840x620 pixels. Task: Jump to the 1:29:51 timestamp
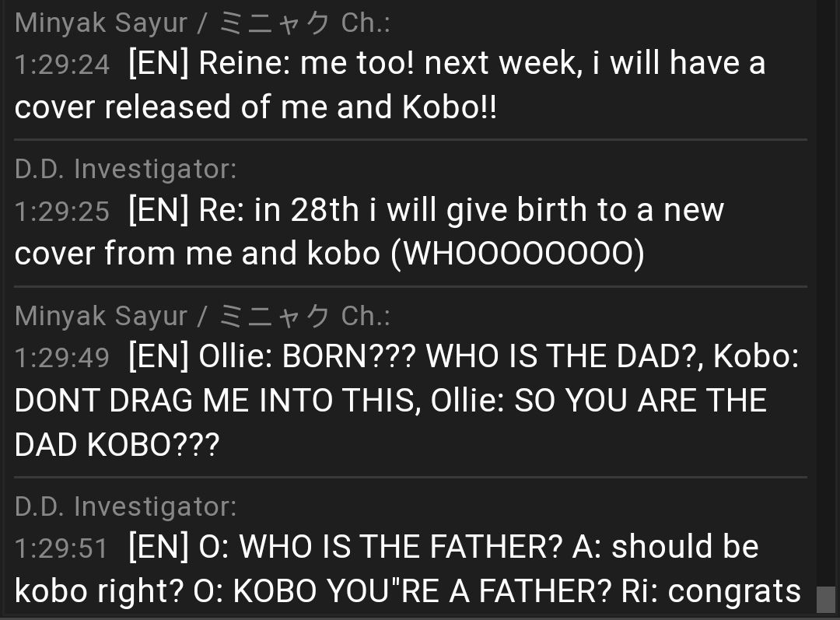coord(62,548)
